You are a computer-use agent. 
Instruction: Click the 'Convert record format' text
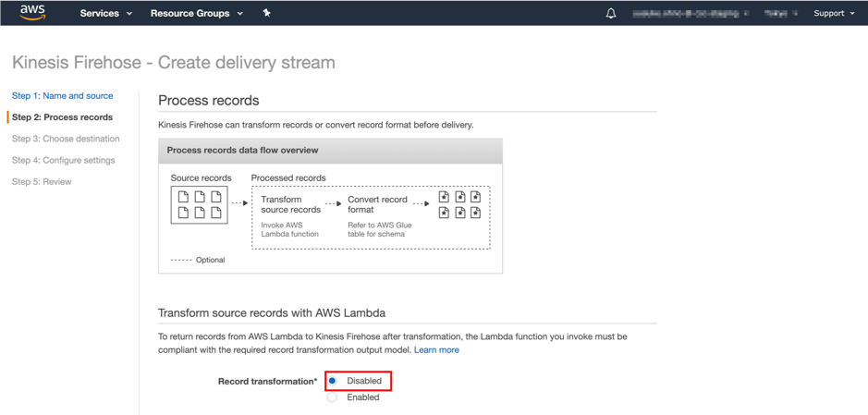click(377, 205)
